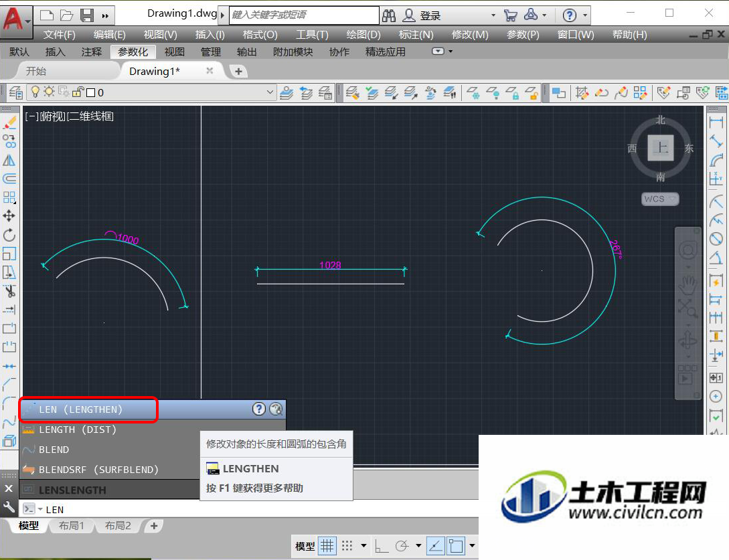The height and width of the screenshot is (560, 729).
Task: Select the Array tool
Action: click(9, 197)
